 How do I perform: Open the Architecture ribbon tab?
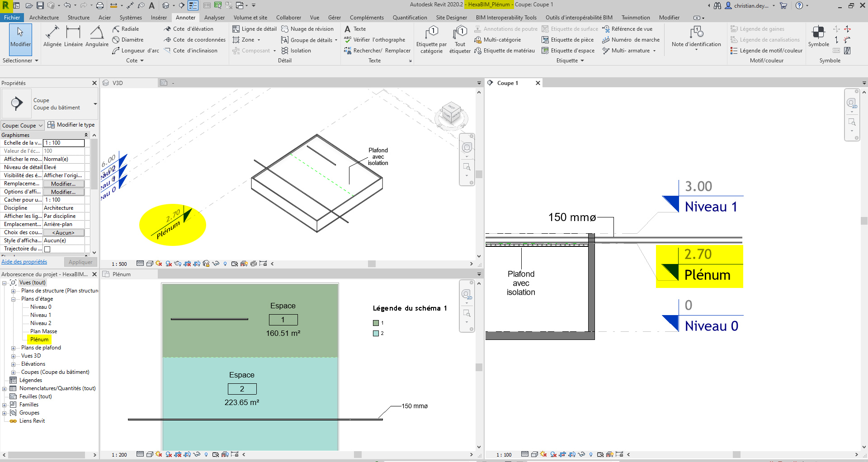[x=44, y=18]
